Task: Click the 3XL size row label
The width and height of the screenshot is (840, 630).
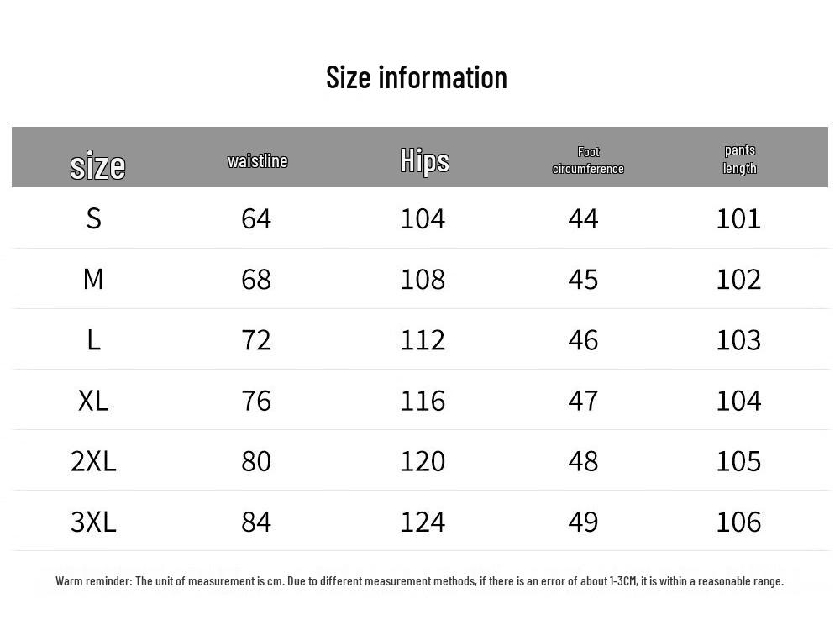Action: (93, 521)
